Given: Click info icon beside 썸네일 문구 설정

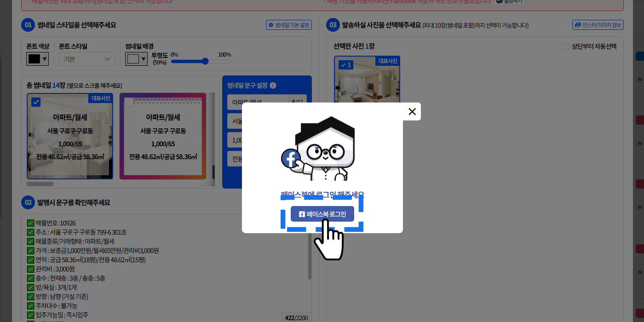Looking at the screenshot, I should click(x=273, y=86).
